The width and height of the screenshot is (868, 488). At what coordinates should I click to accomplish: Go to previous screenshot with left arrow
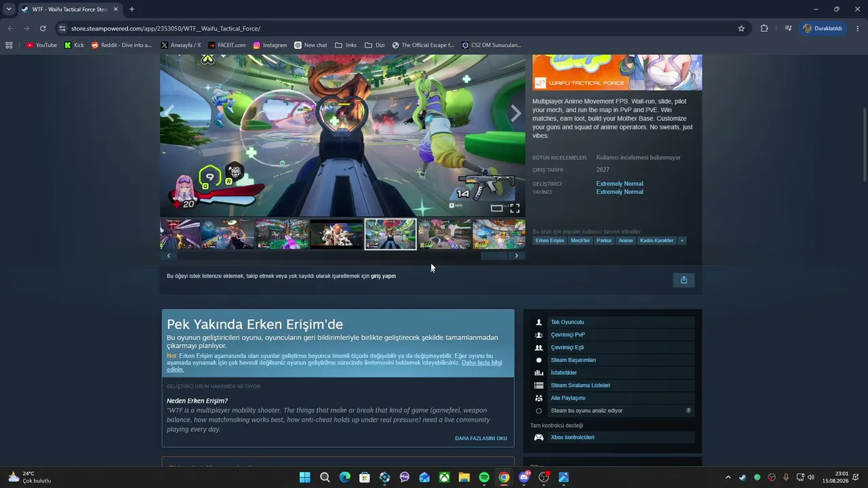pos(170,113)
